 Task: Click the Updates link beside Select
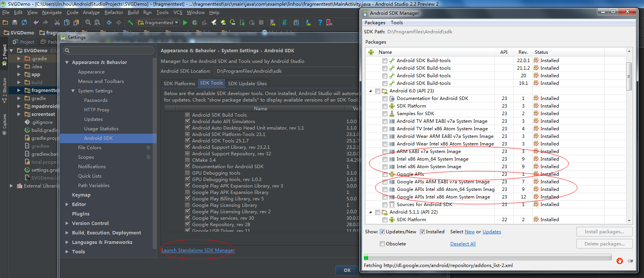point(492,232)
